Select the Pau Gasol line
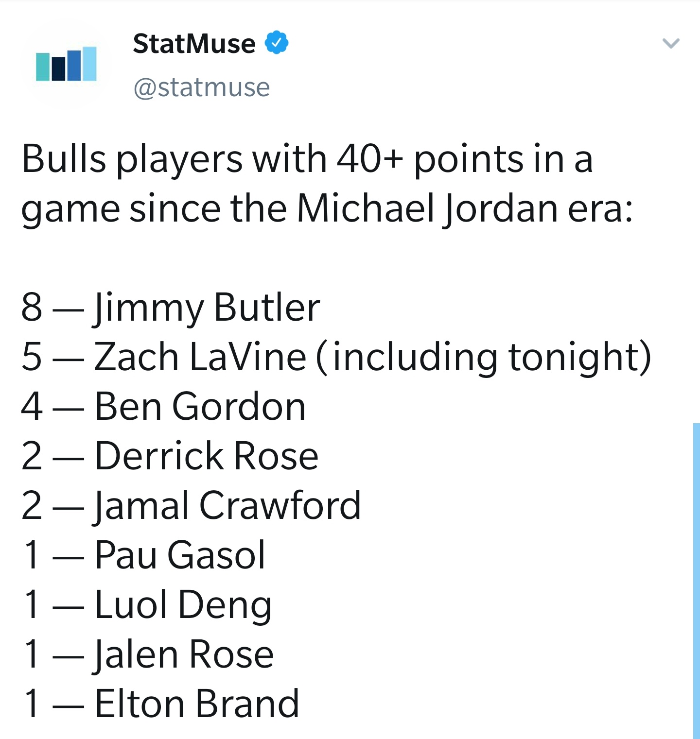700x739 pixels. coord(144,555)
